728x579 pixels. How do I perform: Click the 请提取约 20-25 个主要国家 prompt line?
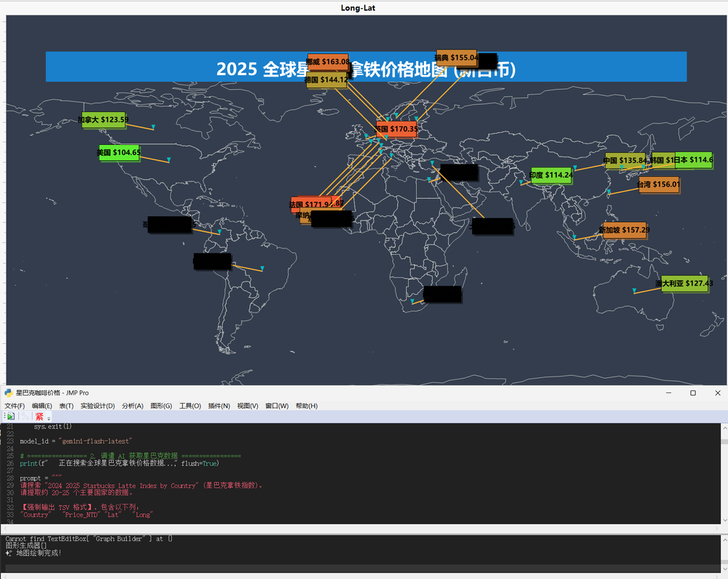pyautogui.click(x=77, y=493)
